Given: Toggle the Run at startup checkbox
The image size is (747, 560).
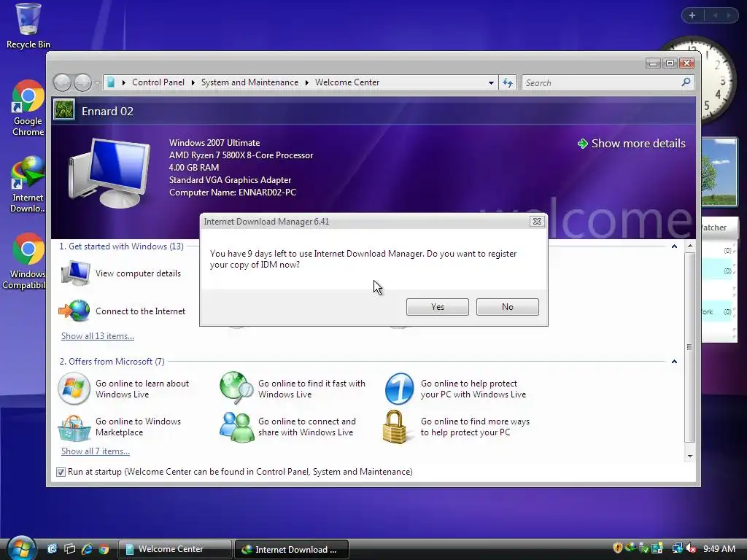Looking at the screenshot, I should click(x=61, y=472).
